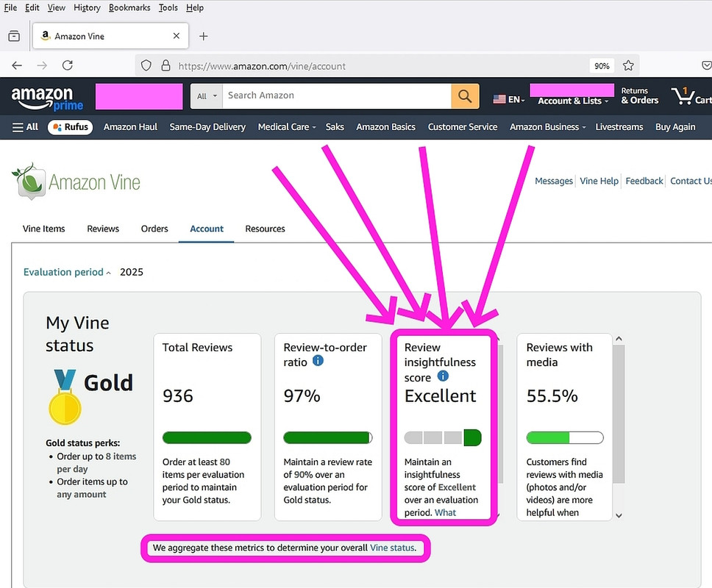Viewport: 712px width, 588px height.
Task: Click the insightfulness score segmented bar
Action: point(443,438)
